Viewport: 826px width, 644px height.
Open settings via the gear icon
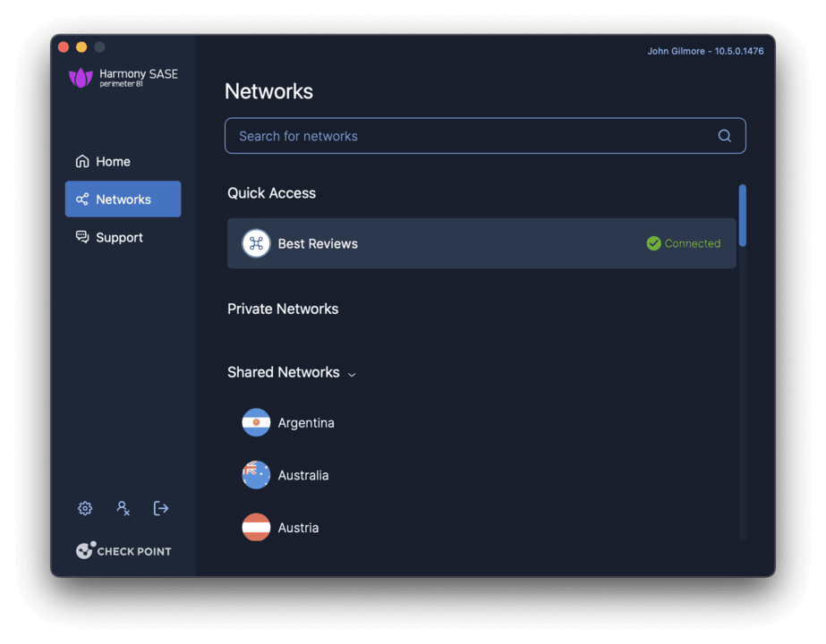[84, 507]
